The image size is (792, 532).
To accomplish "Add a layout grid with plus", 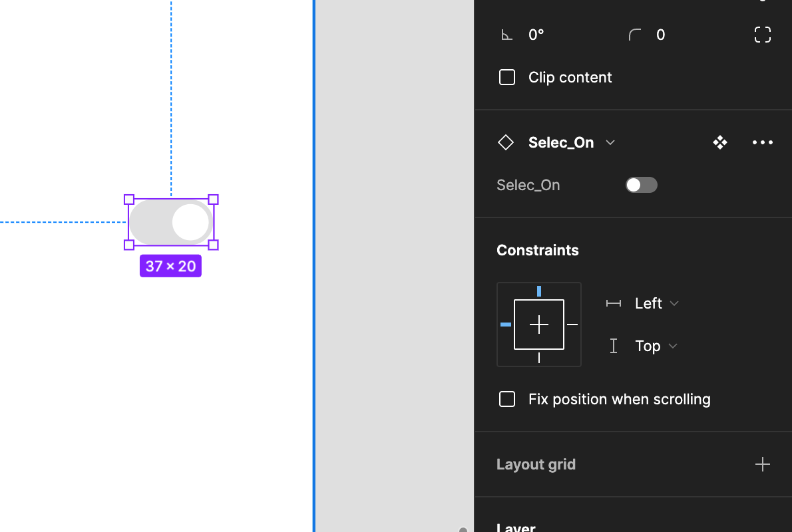I will (762, 464).
